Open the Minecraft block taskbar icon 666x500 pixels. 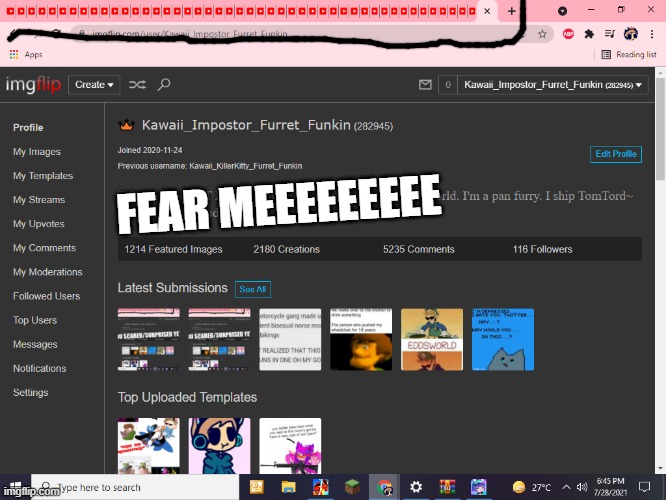point(352,487)
